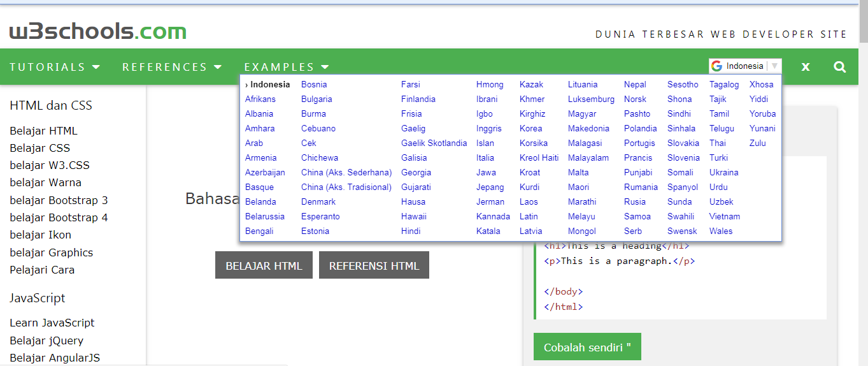This screenshot has width=868, height=366.
Task: Select currently chosen Indonesia entry
Action: [x=267, y=84]
